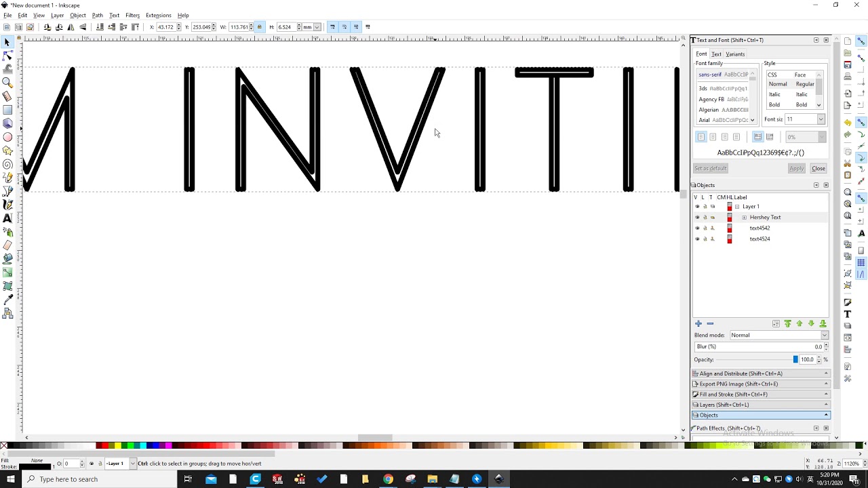This screenshot has height=488, width=868.
Task: Click the X coordinate input field
Action: [x=167, y=27]
